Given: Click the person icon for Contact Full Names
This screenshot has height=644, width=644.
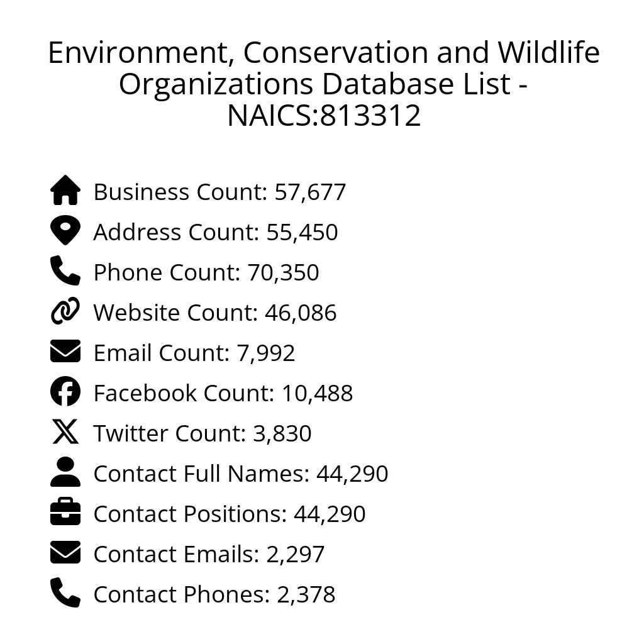Looking at the screenshot, I should click(x=65, y=472).
